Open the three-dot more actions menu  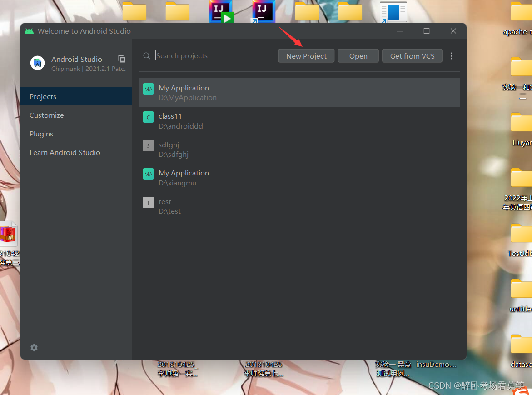tap(451, 56)
